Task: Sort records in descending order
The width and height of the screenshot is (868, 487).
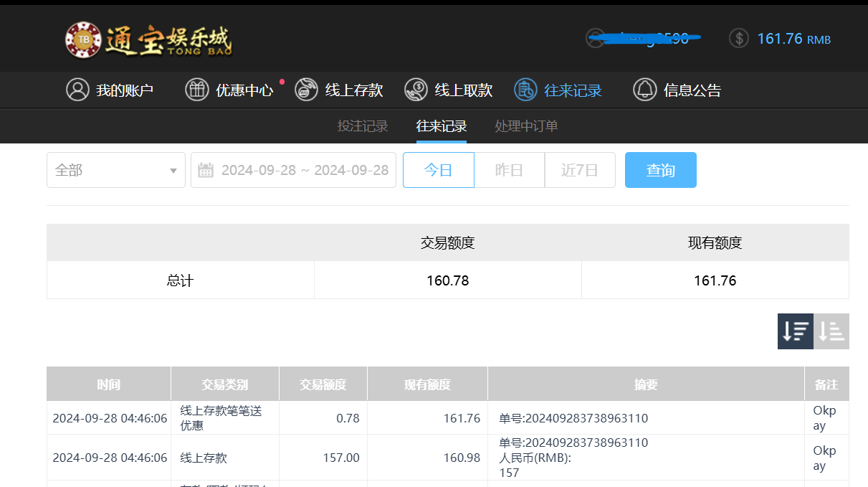Action: [x=796, y=331]
